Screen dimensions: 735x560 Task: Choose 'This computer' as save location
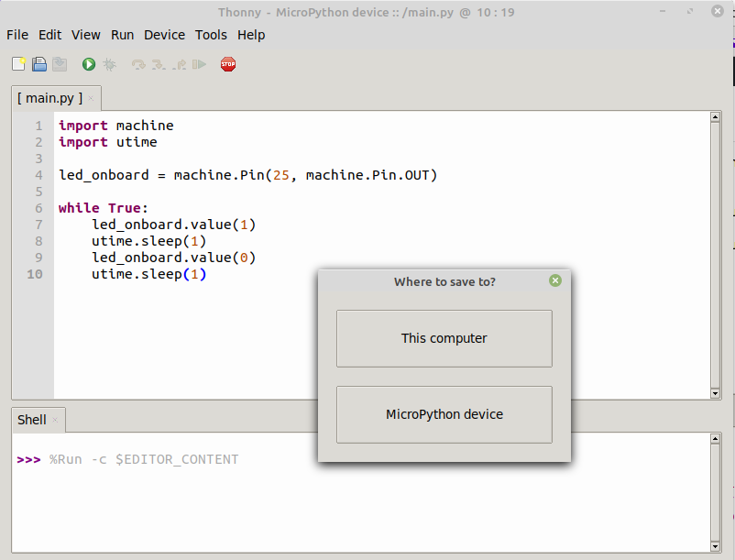[x=444, y=338]
